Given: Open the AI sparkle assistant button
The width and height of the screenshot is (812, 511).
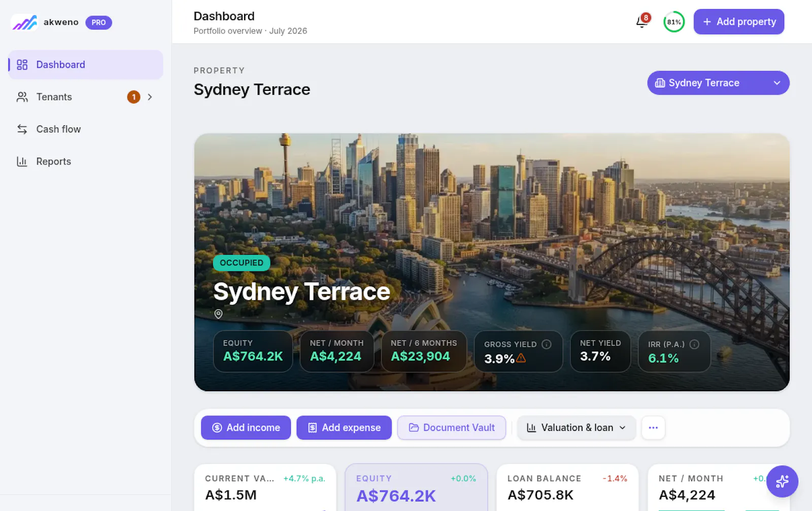Looking at the screenshot, I should tap(782, 481).
